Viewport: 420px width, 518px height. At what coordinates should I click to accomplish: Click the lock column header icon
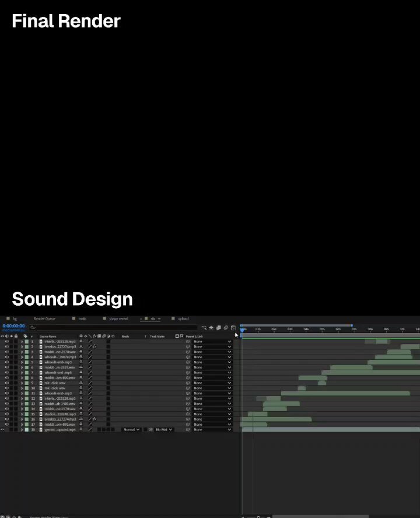pos(16,337)
